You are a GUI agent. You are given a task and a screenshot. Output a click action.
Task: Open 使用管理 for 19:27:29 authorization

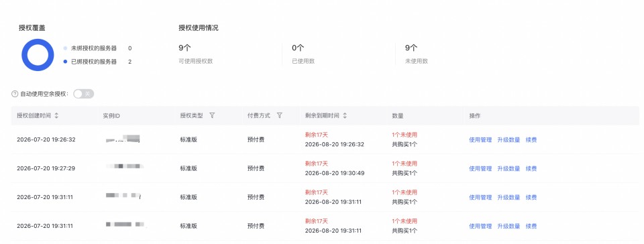(x=480, y=168)
